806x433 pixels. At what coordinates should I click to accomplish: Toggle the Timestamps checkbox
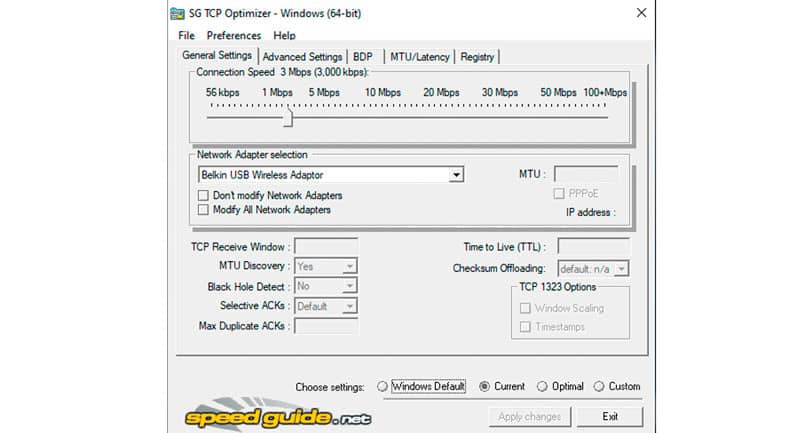tap(525, 327)
